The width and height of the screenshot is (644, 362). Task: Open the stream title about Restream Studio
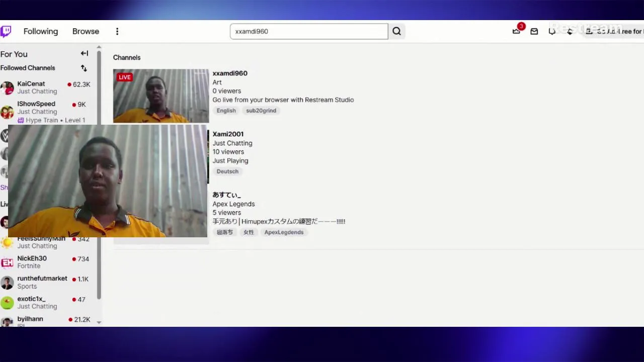pos(283,100)
